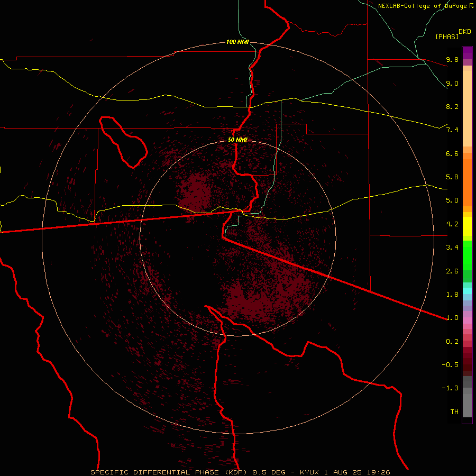476x476 pixels.
Task: Click the 100 NMI range ring label
Action: [237, 42]
